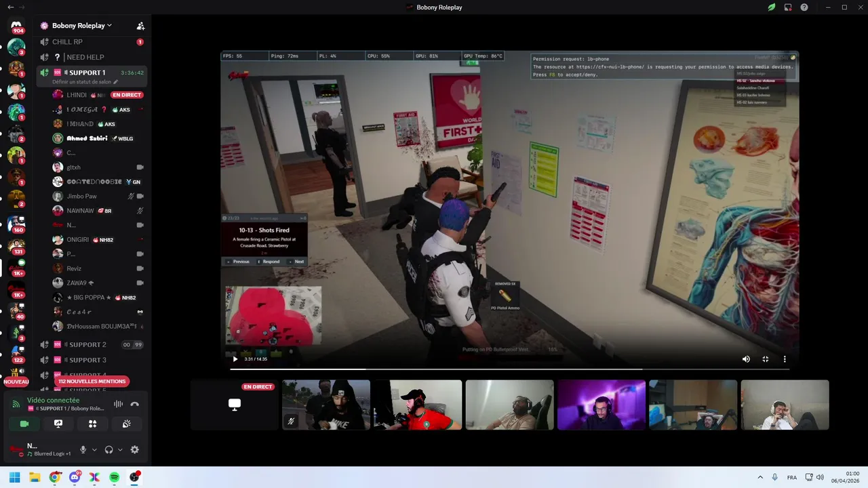Click the Discord back navigation arrow
The image size is (868, 488).
click(10, 7)
